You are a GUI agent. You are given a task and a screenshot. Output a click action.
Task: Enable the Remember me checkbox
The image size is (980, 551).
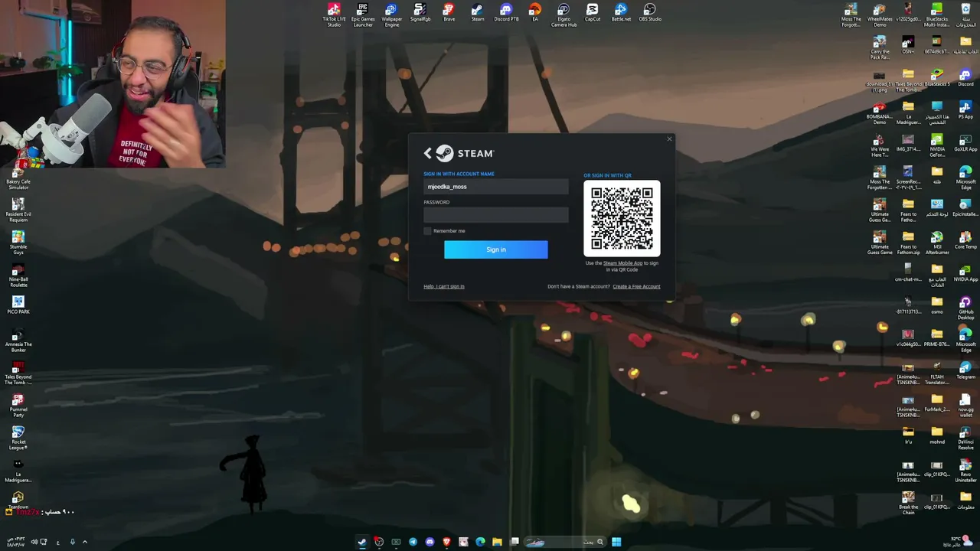pos(427,230)
